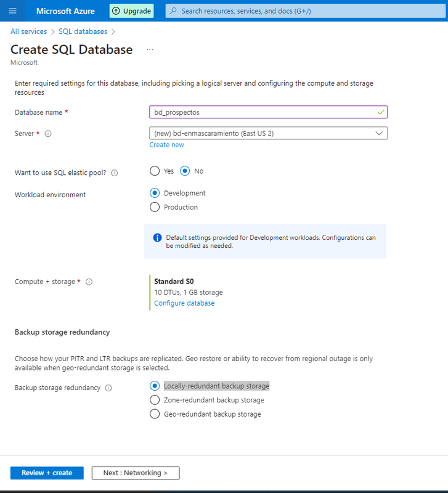Select Locally-redundant backup storage
The height and width of the screenshot is (493, 448).
[155, 386]
